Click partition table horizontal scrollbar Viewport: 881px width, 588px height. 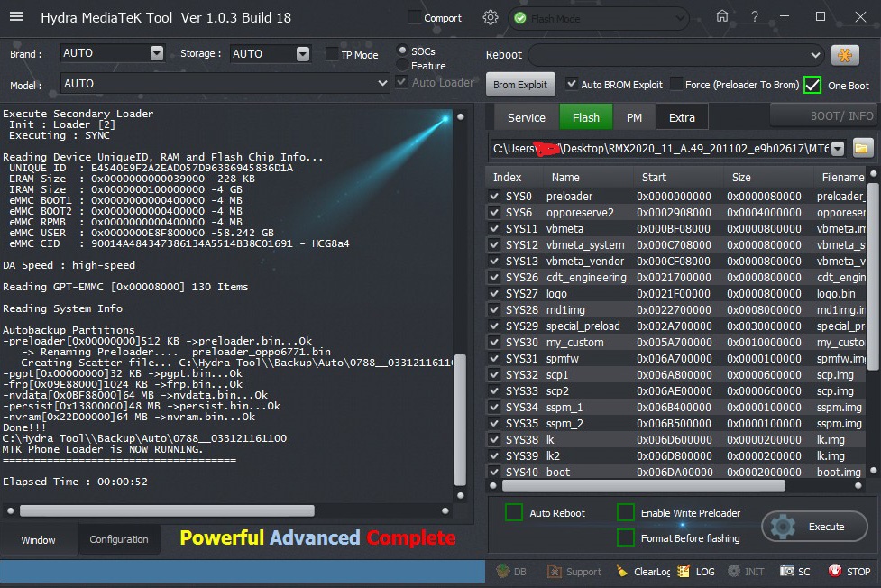coord(643,486)
